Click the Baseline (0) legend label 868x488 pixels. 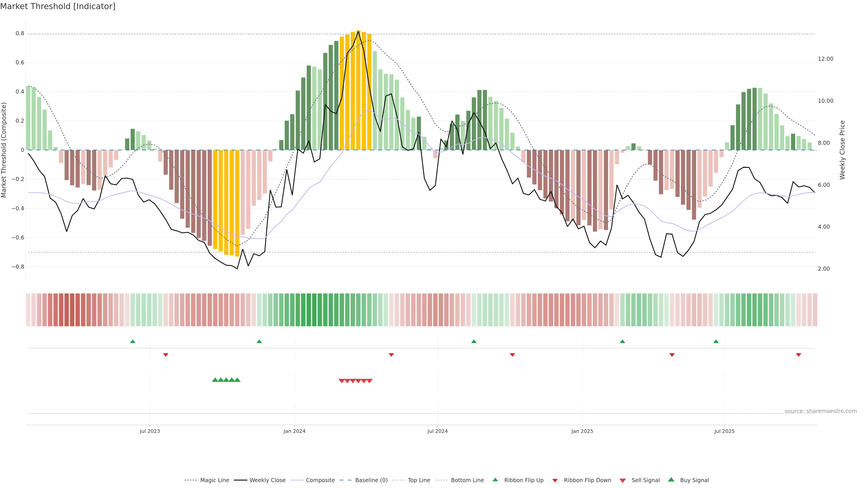pos(371,480)
